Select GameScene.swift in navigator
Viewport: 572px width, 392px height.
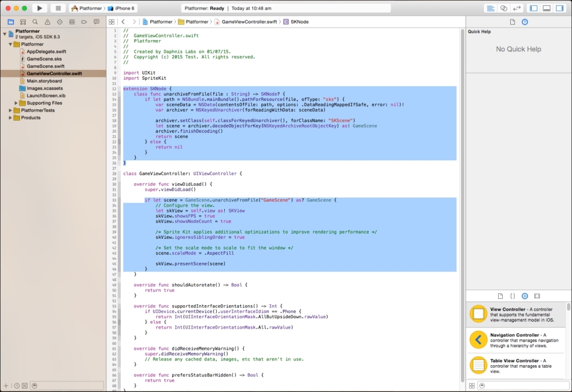point(46,66)
